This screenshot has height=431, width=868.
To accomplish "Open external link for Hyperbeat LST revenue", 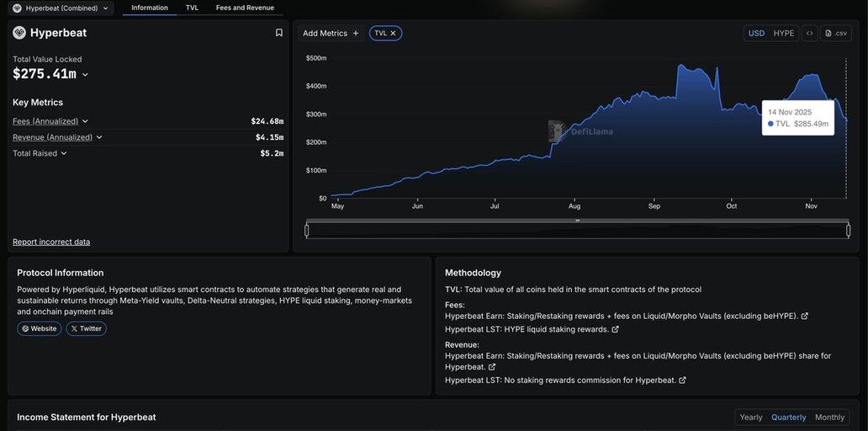I will coord(682,380).
